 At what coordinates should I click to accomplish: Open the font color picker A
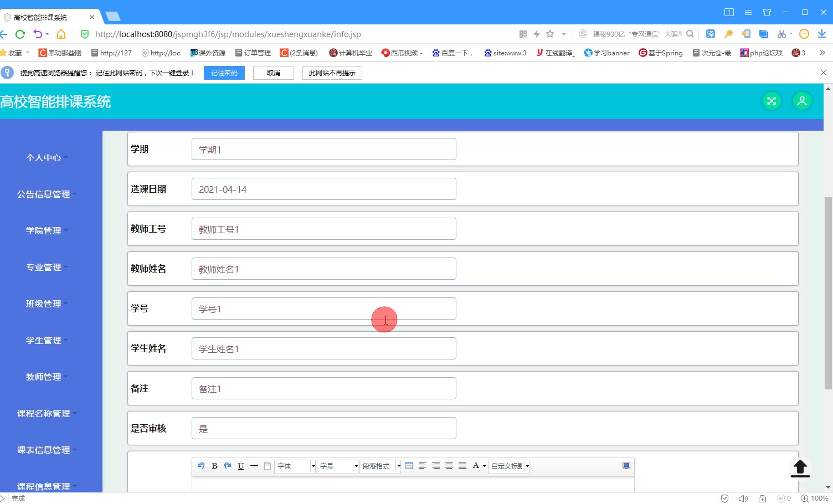pyautogui.click(x=479, y=466)
